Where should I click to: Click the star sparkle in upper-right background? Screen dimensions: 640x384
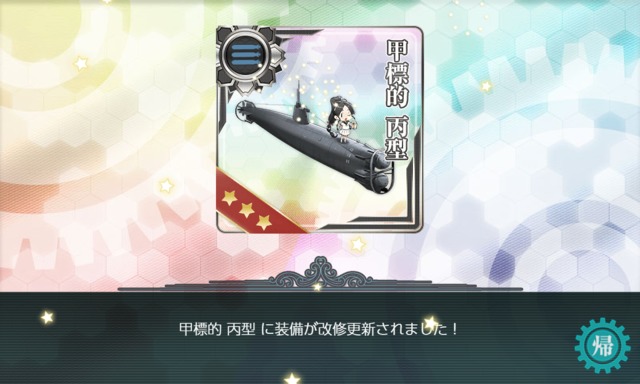[486, 86]
